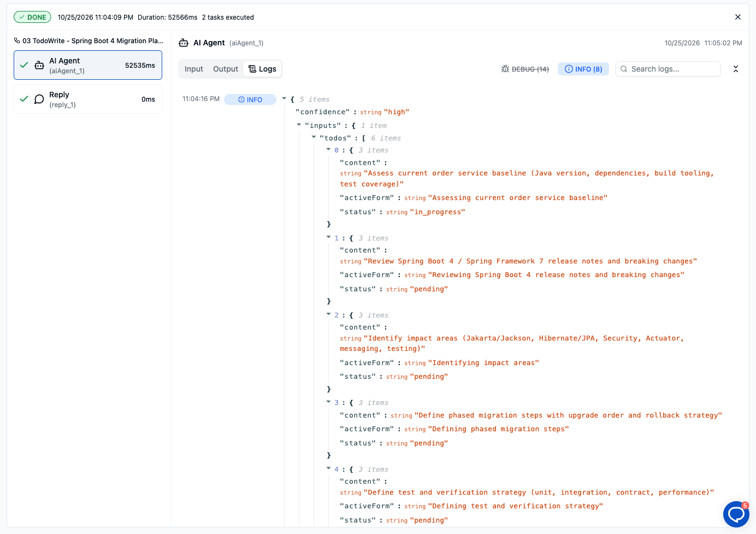Screen dimensions: 756x534
Task: Switch to the Input tab
Action: click(194, 69)
